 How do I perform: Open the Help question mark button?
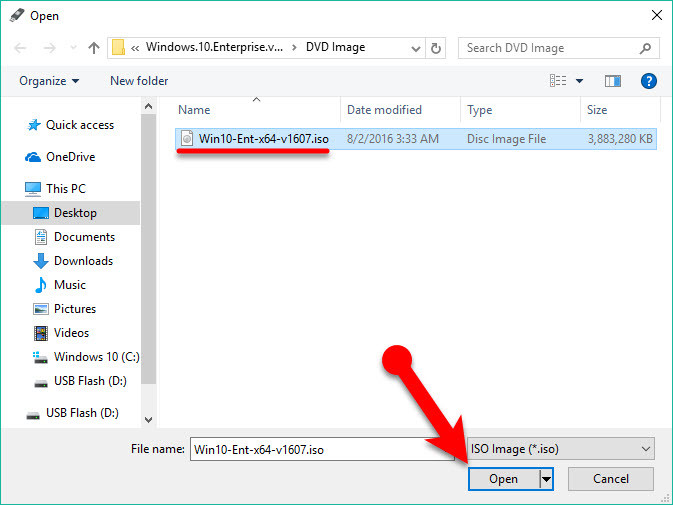pyautogui.click(x=649, y=81)
